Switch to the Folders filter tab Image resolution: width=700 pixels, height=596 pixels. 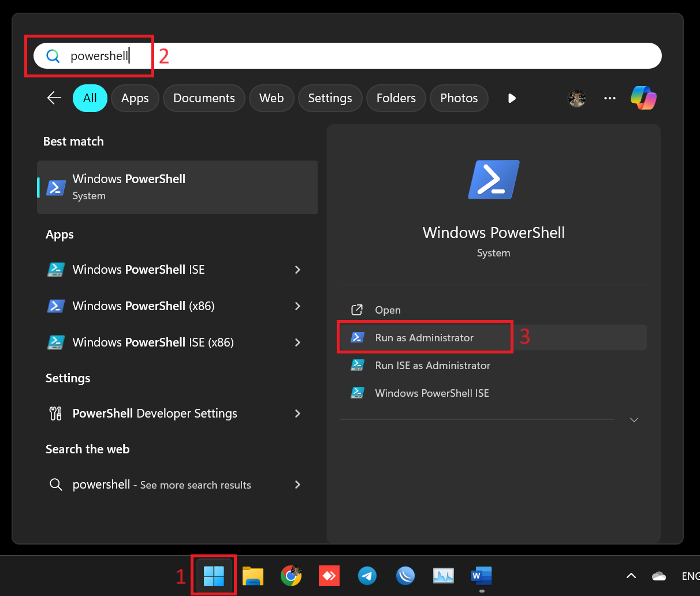tap(396, 98)
